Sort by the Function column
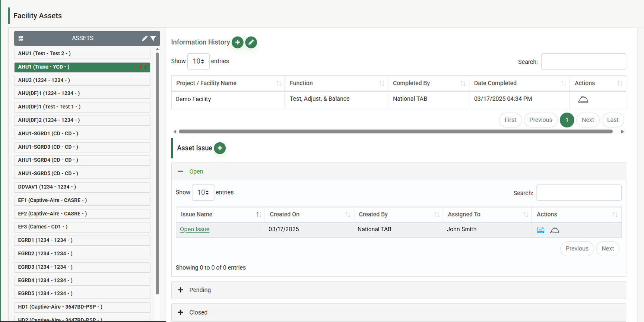This screenshot has width=644, height=322. point(336,83)
